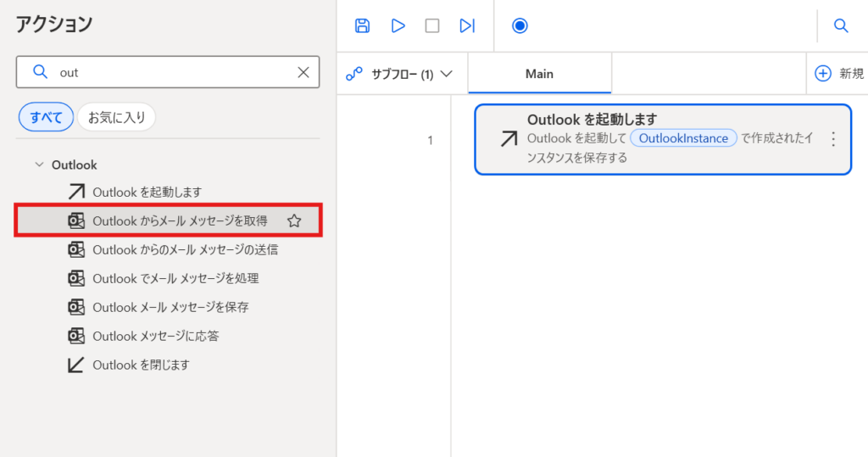Save the flow with the floppy disk icon
Viewport: 868px width, 457px height.
point(362,25)
